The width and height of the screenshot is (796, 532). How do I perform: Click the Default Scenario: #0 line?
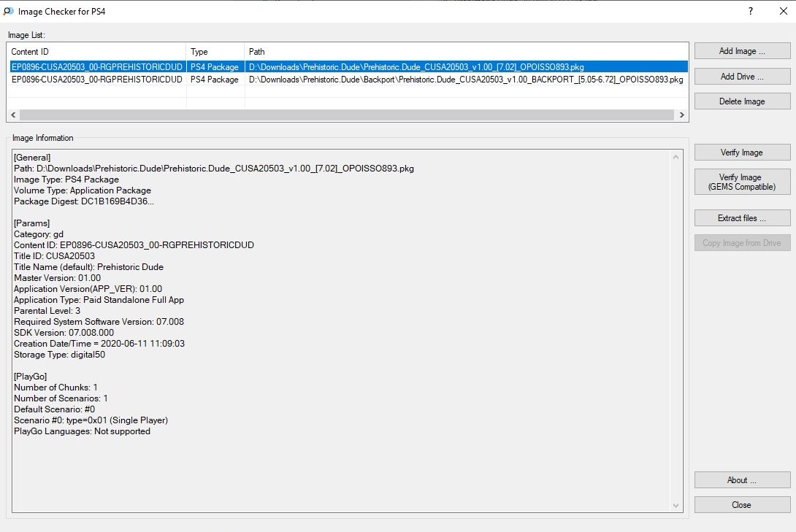[x=54, y=409]
